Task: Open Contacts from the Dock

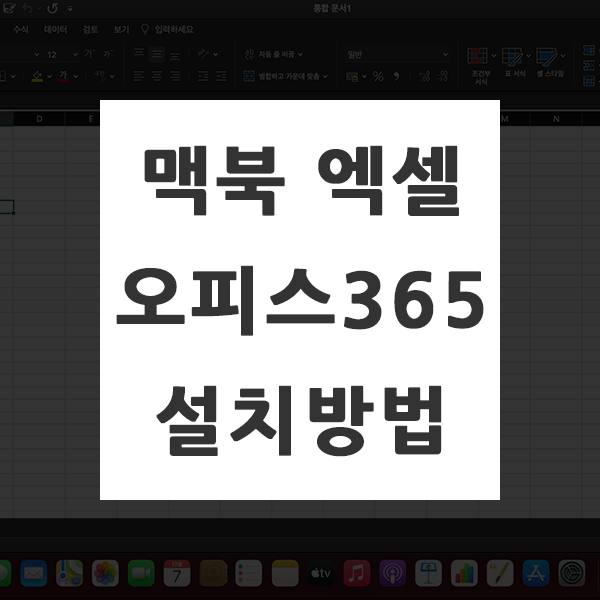Action: pyautogui.click(x=213, y=573)
